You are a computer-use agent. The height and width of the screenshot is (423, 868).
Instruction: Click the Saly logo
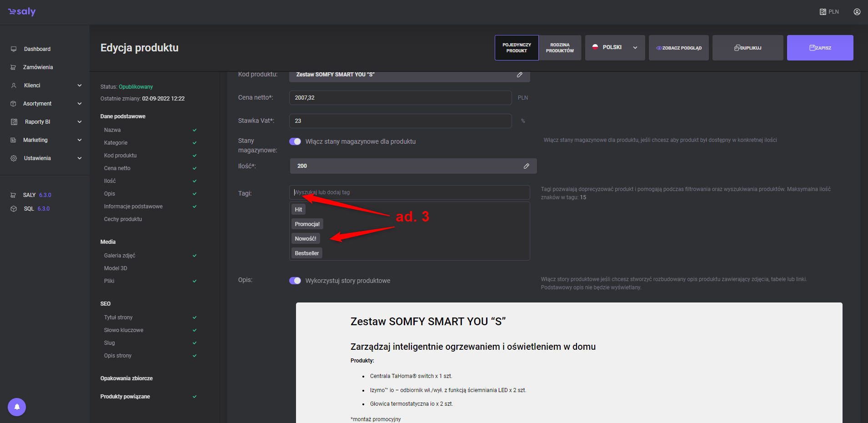click(x=22, y=12)
